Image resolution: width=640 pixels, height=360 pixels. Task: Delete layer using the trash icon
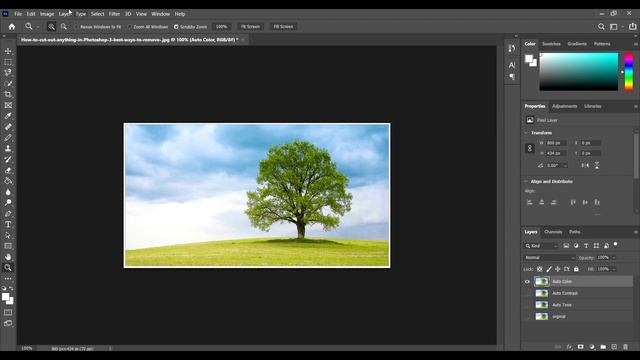[625, 347]
